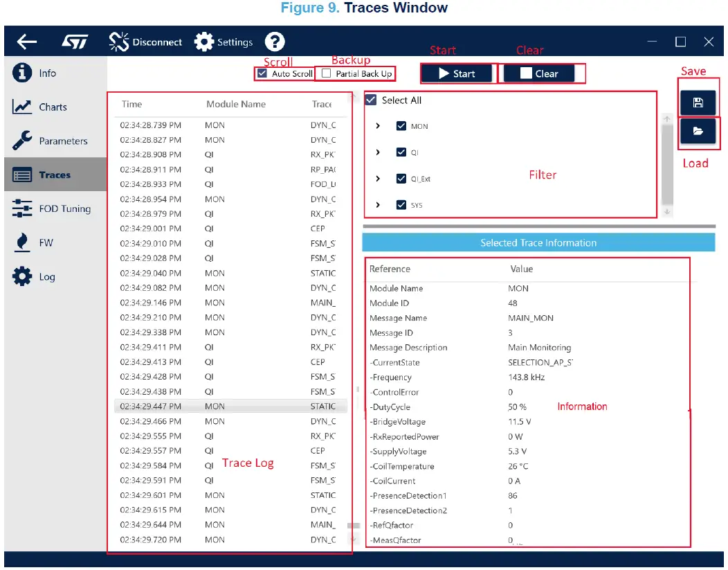
Task: Click the load traces folder icon
Action: tap(698, 131)
